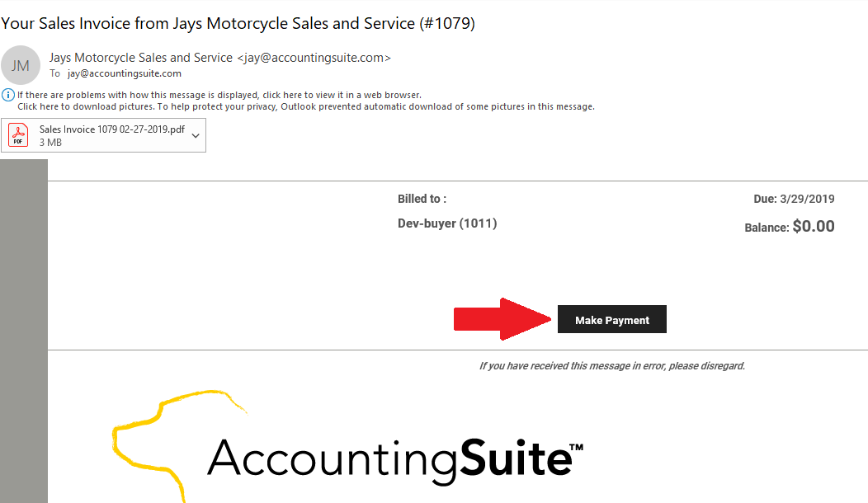Click the email subject line heading
The width and height of the screenshot is (868, 503).
pos(238,23)
